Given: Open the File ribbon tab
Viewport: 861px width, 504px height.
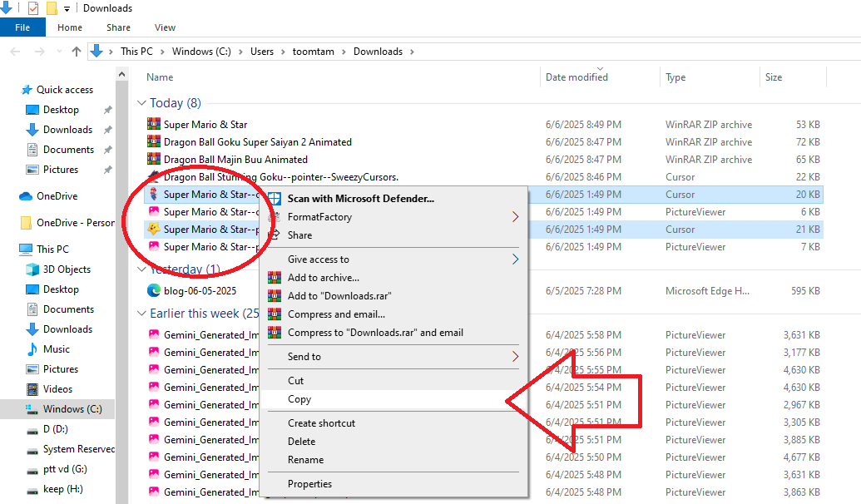Looking at the screenshot, I should click(x=22, y=27).
